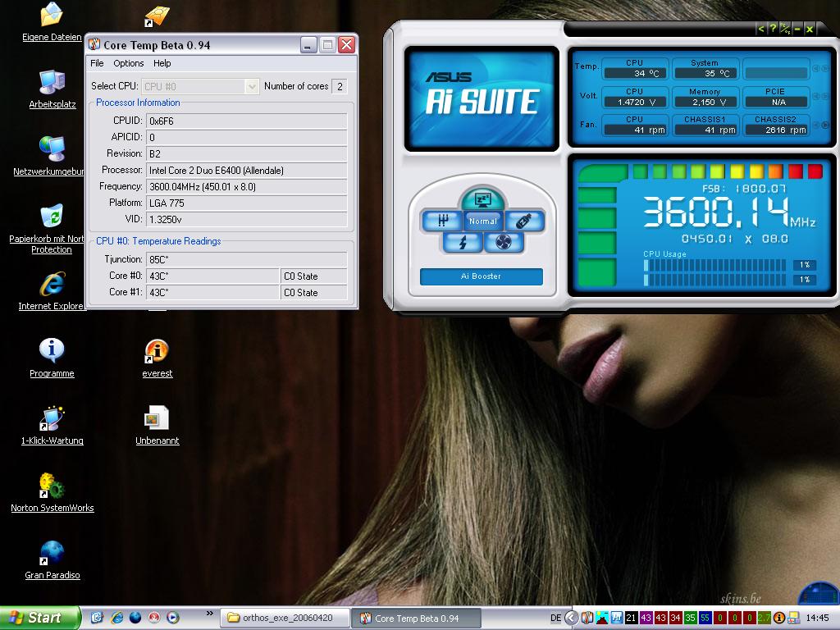
Task: Click the Show Desktop quick launch icon
Action: (x=97, y=618)
